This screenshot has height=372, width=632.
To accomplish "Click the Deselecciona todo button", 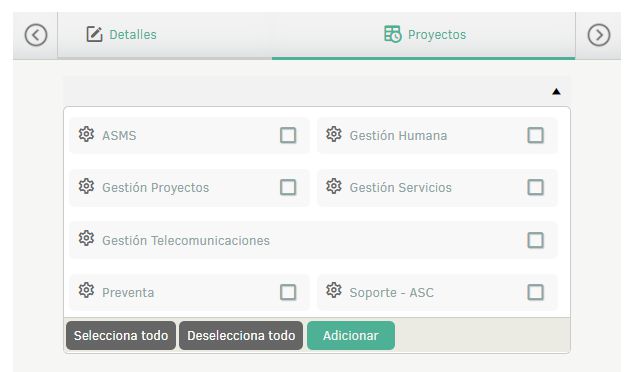I will pyautogui.click(x=241, y=335).
